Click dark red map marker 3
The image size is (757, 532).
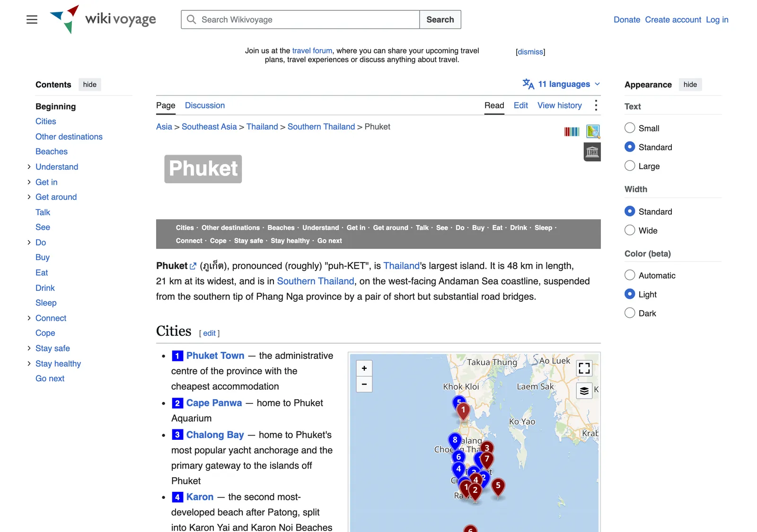click(487, 447)
